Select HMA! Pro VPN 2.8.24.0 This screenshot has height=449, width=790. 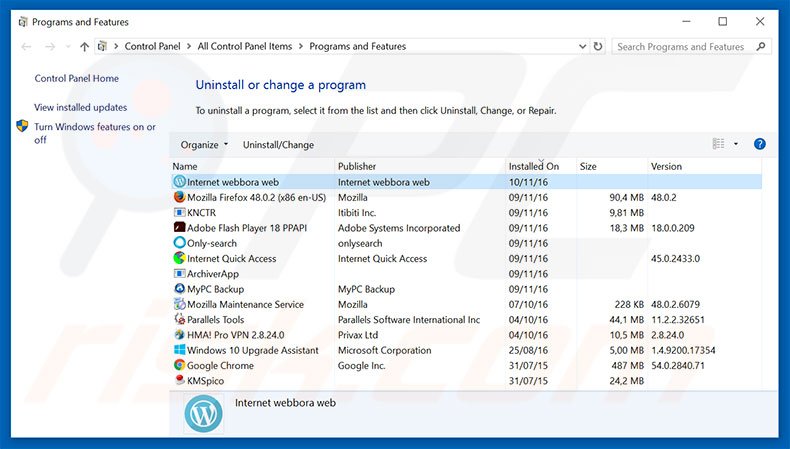(x=235, y=335)
